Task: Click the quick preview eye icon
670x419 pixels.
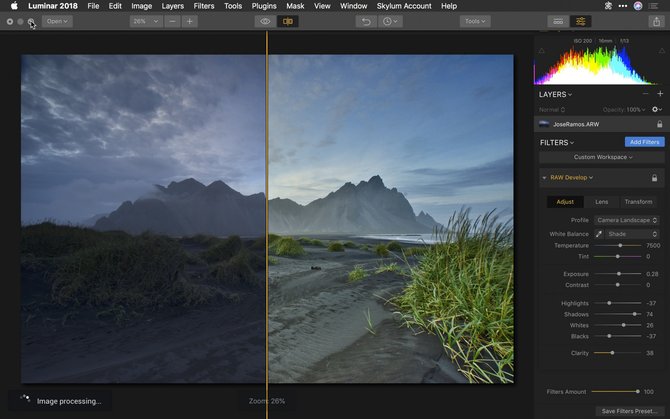Action: point(265,21)
